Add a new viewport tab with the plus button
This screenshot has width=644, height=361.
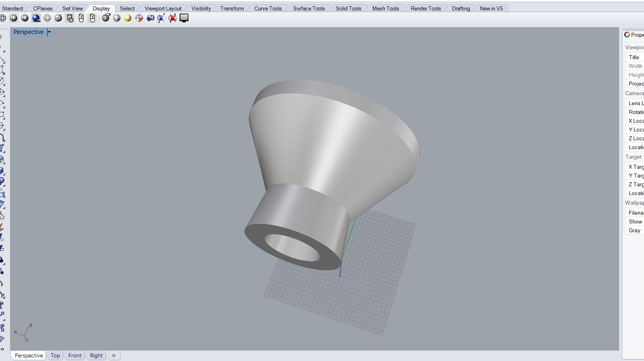[114, 355]
